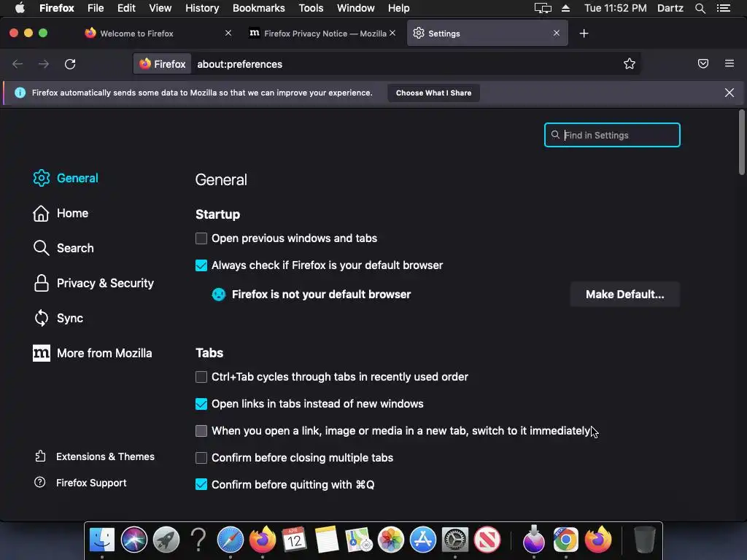Screen dimensions: 747x560
Task: Open More from Mozilla category
Action: coord(93,353)
